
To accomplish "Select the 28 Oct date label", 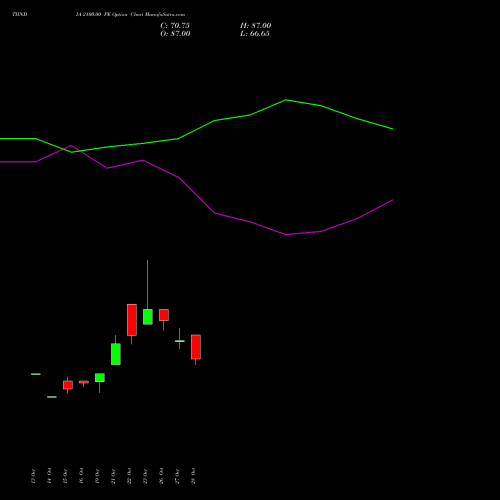I will click(193, 476).
